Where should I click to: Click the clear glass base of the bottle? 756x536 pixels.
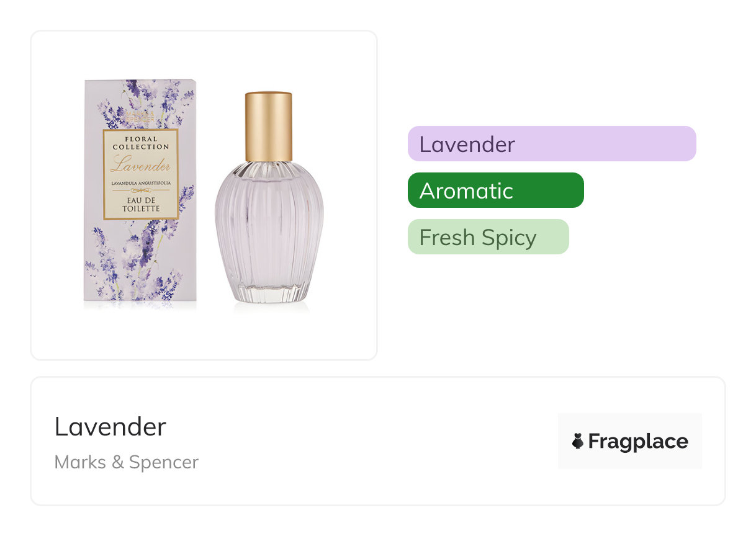pos(269,293)
